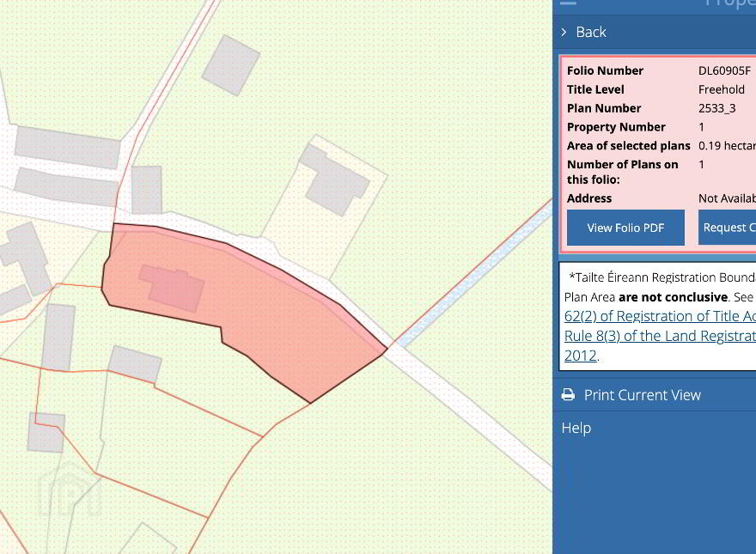This screenshot has height=554, width=756.
Task: Click the Number of Plans on this folio label
Action: pyautogui.click(x=623, y=172)
